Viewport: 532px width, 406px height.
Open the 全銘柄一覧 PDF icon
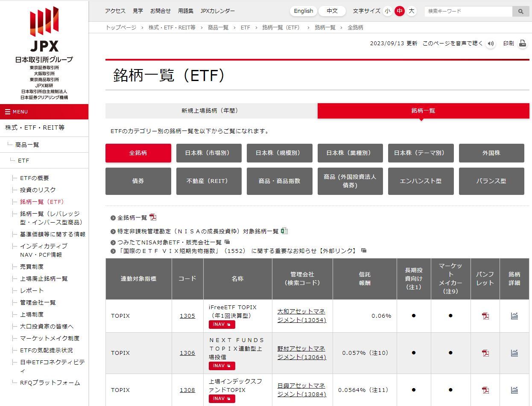click(153, 217)
